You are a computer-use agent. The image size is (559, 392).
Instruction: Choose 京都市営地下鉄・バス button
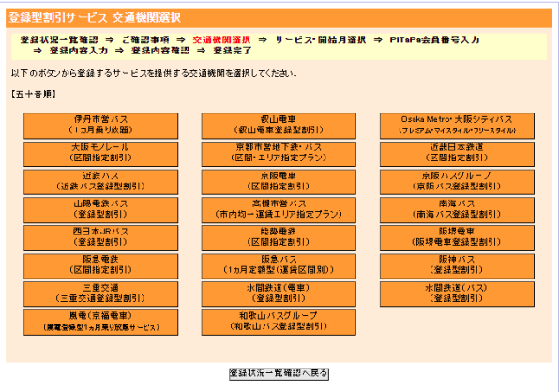(x=279, y=154)
